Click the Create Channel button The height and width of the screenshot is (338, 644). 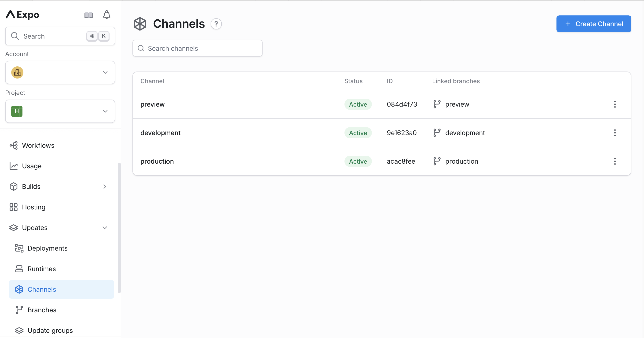pyautogui.click(x=593, y=24)
